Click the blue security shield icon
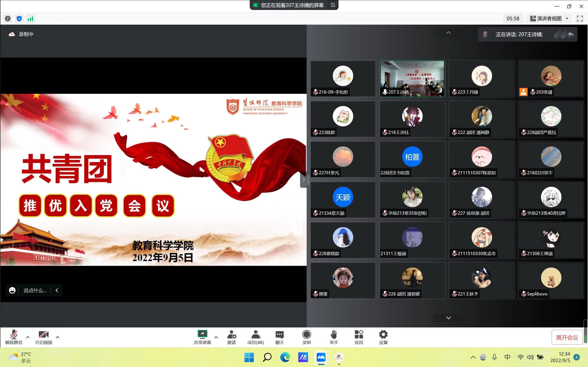The width and height of the screenshot is (588, 367). [x=19, y=18]
